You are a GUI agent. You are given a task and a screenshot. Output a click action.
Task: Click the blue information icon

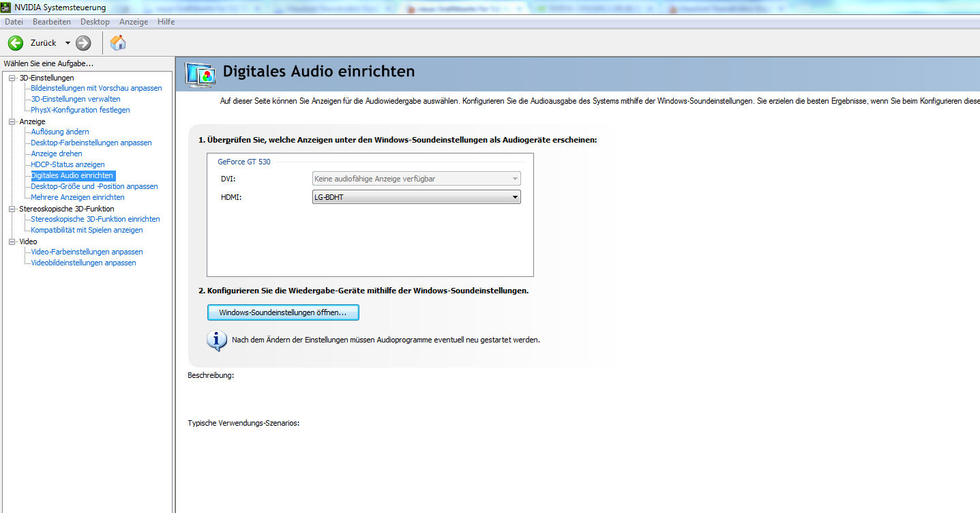[217, 339]
